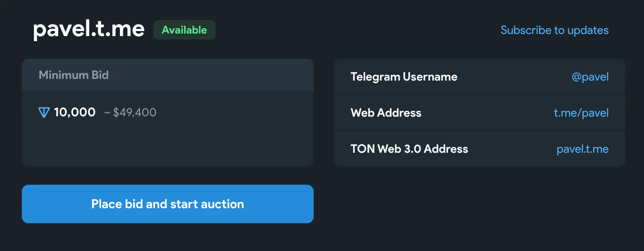Viewport: 644px width, 251px height.
Task: Click the gap in the TON Web 3.0 row
Action: [512, 149]
